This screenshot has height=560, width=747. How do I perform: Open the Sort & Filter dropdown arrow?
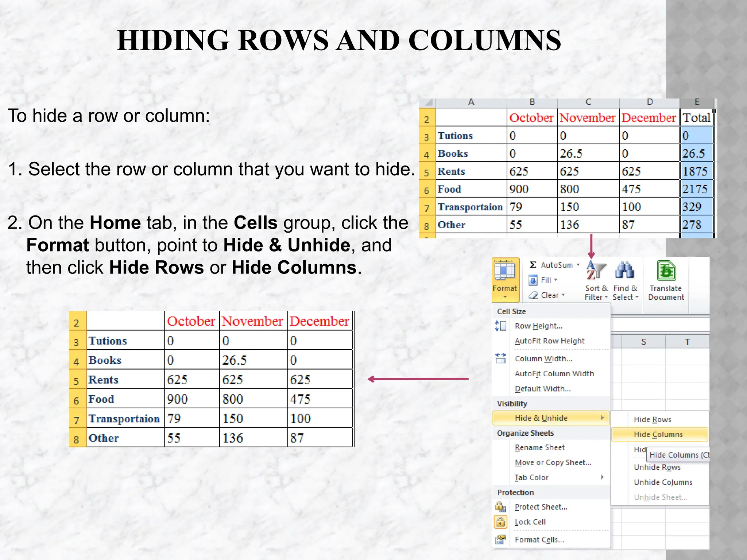606,297
